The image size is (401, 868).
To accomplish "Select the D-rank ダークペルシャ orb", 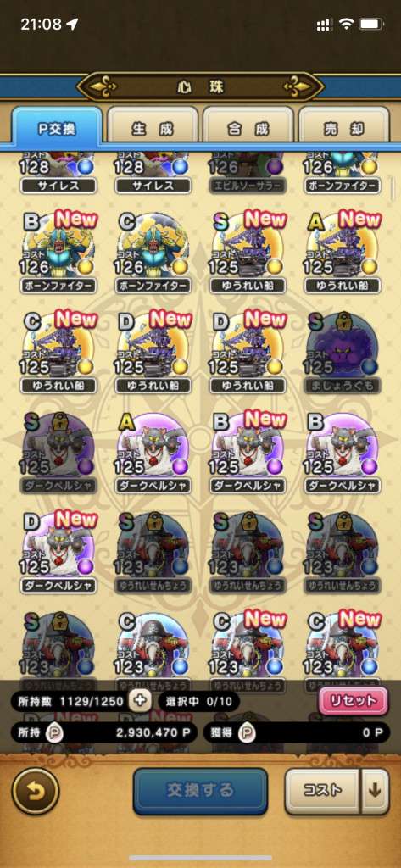I will tap(58, 552).
